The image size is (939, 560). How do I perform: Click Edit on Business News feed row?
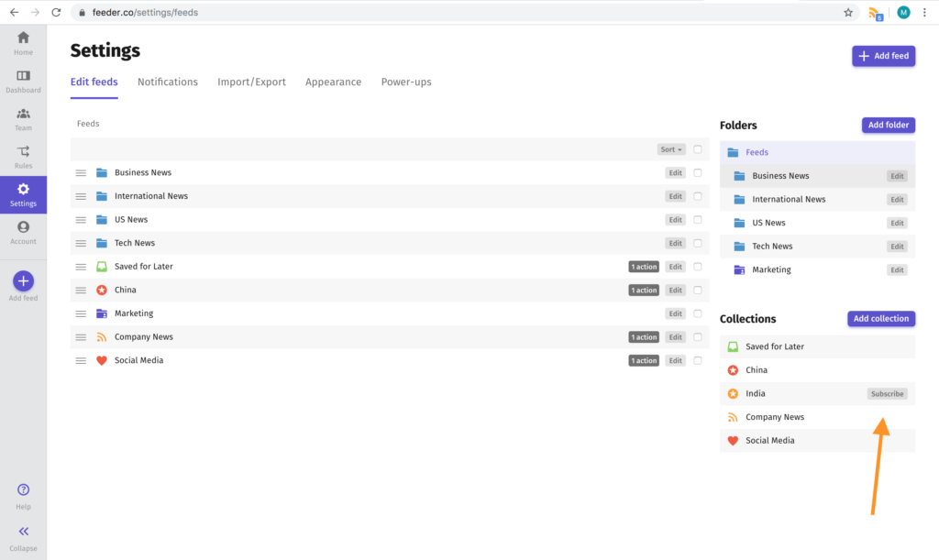click(676, 173)
